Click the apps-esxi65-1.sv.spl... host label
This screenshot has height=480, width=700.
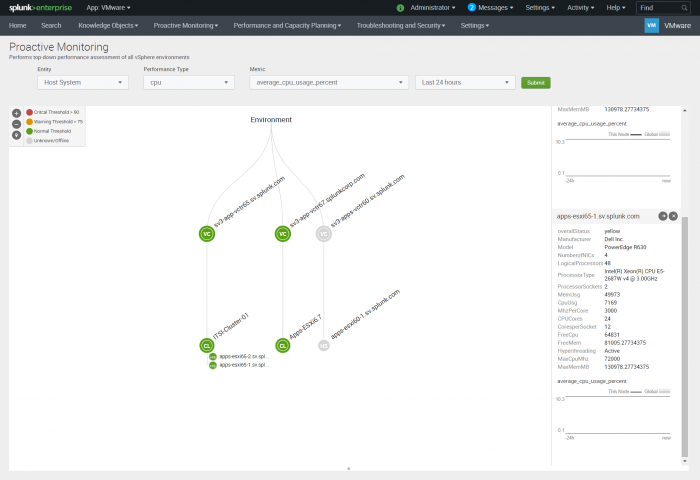coord(244,365)
